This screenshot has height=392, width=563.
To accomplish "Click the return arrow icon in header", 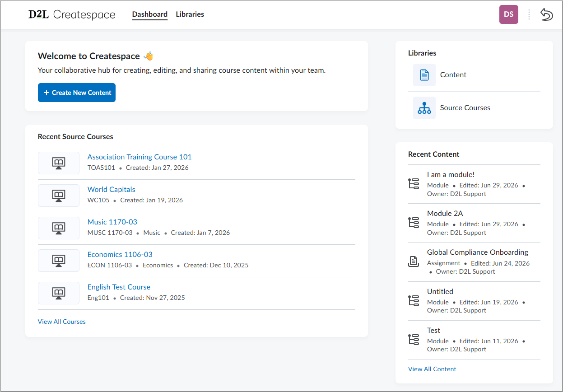I will pyautogui.click(x=546, y=14).
